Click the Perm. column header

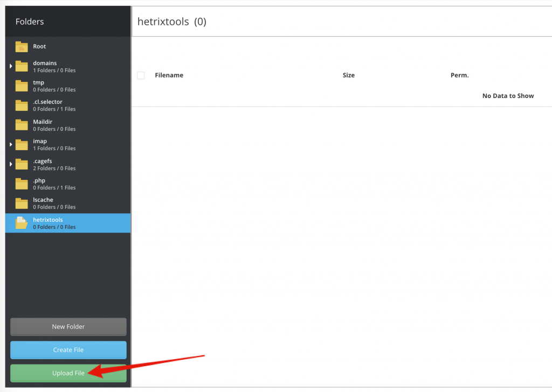click(459, 75)
